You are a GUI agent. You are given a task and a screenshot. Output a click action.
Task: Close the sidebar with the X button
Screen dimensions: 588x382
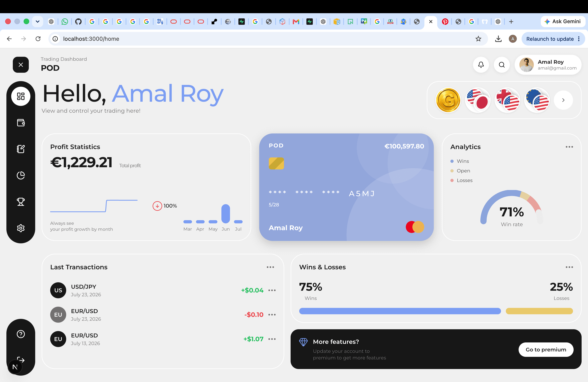[21, 65]
